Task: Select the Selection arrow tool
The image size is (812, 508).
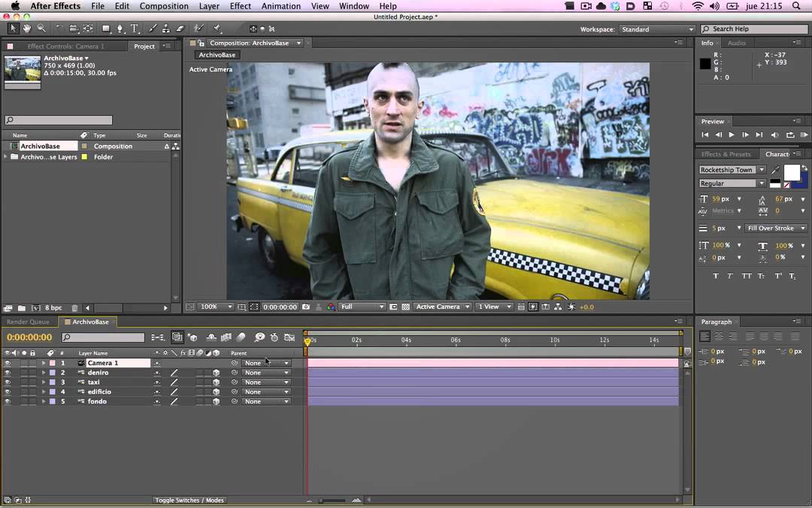Action: [x=13, y=29]
